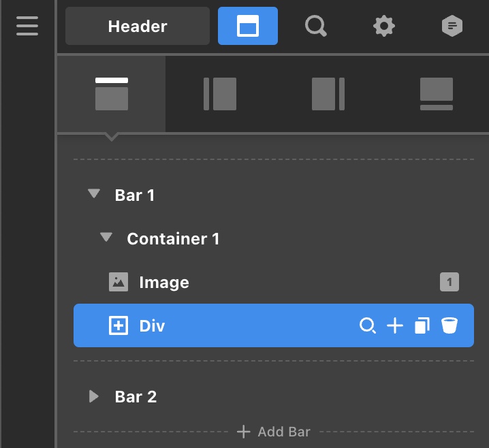
Task: Collapse Container 1 disclosure triangle
Action: pyautogui.click(x=106, y=237)
